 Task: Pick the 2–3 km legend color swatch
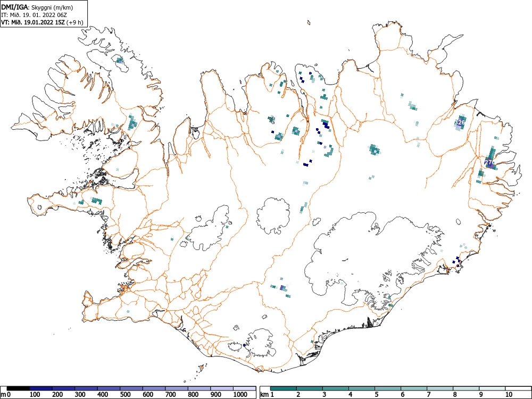(x=310, y=388)
